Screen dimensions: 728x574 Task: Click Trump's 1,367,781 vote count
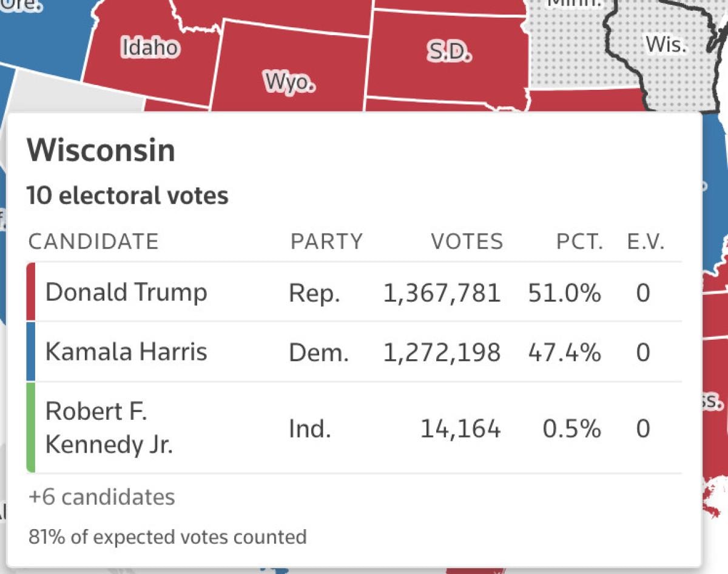(442, 293)
